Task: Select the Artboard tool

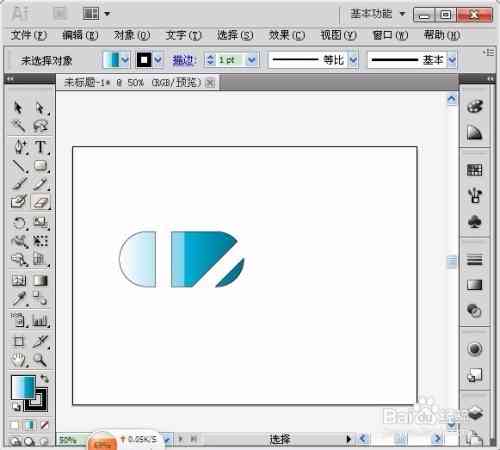Action: coord(19,341)
